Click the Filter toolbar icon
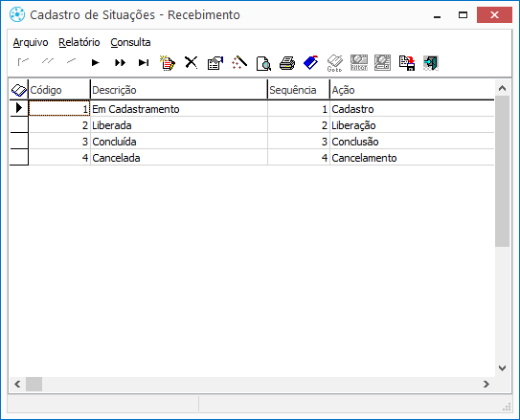This screenshot has height=420, width=520. click(x=359, y=63)
